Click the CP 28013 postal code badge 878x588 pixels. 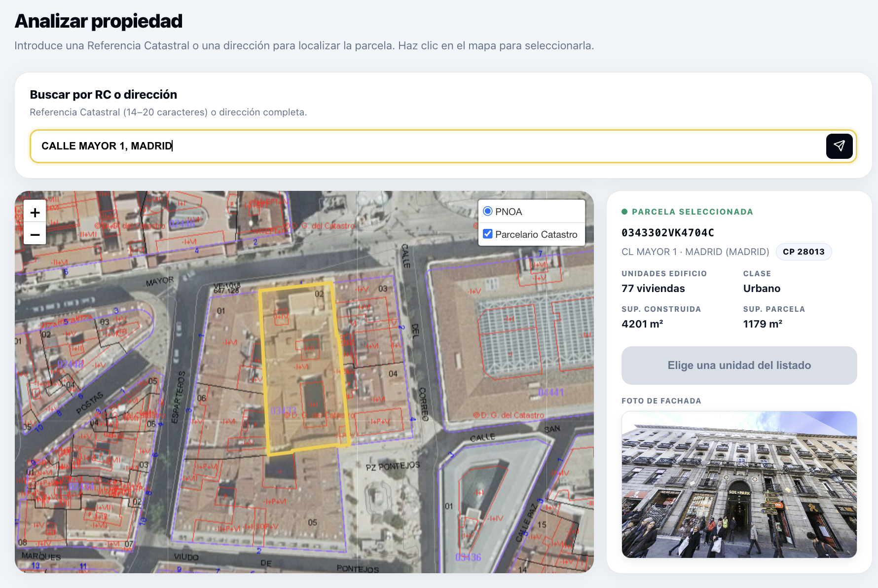coord(804,252)
